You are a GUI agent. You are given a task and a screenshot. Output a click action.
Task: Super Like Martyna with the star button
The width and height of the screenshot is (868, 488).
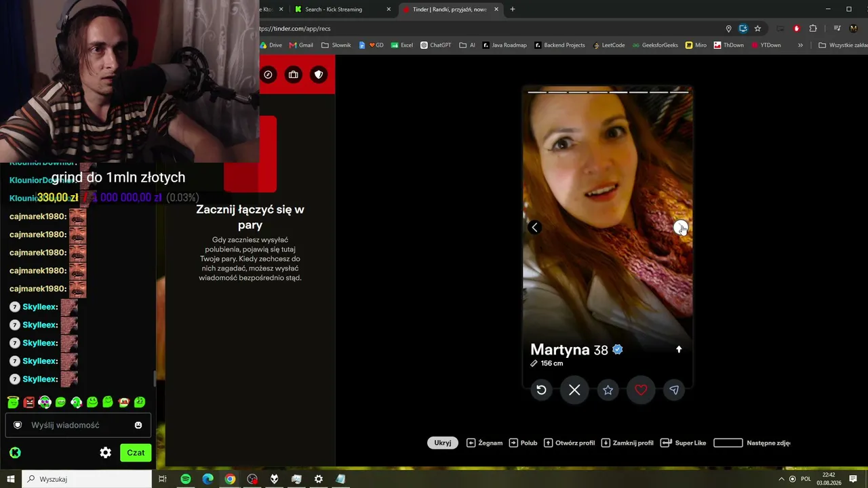608,390
